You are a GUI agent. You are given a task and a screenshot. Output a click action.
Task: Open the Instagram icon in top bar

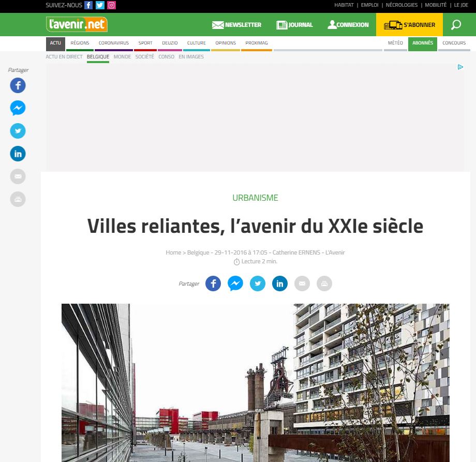[x=111, y=5]
